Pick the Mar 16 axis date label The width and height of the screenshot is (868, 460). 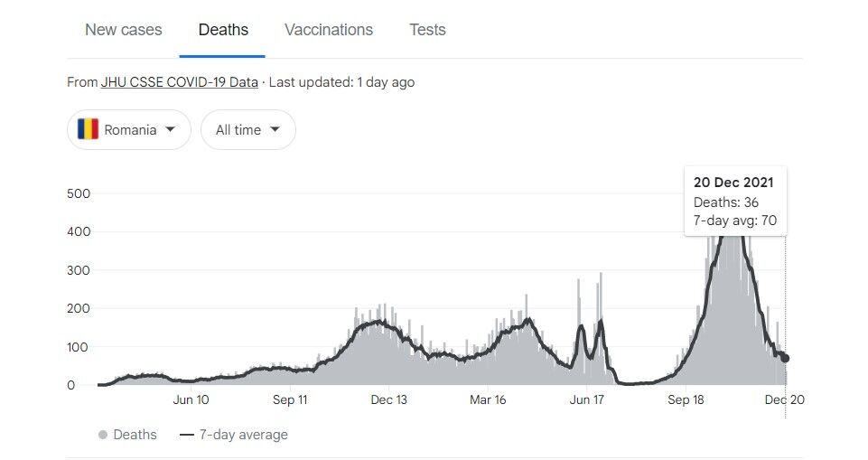point(488,399)
